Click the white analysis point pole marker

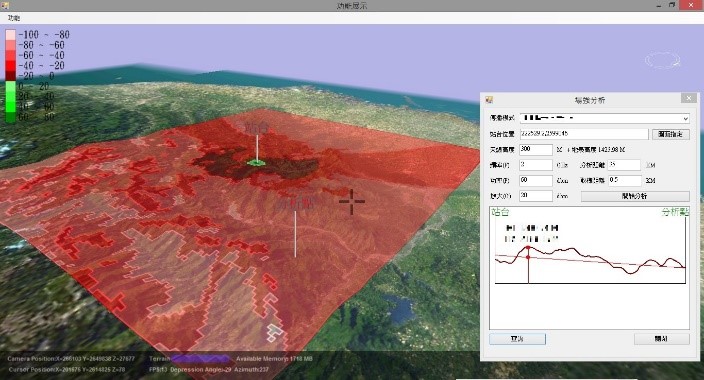coord(295,234)
